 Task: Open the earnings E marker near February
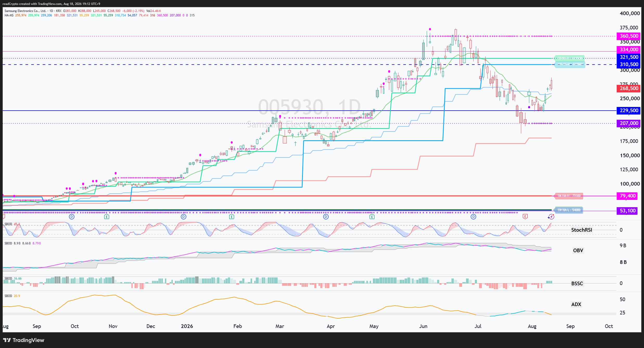(x=232, y=217)
